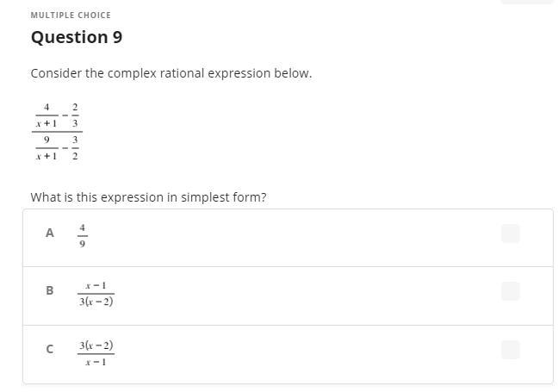Click the Question 9 heading
Viewport: 558px width, 392px height.
tap(76, 38)
